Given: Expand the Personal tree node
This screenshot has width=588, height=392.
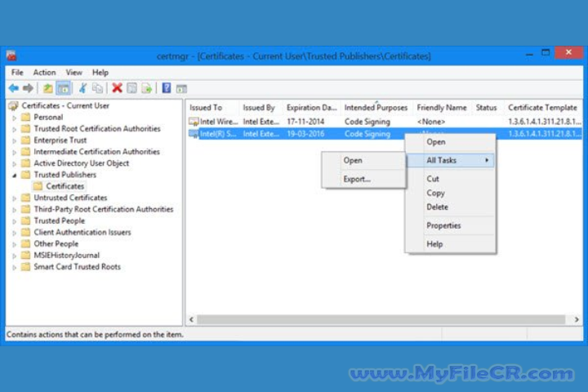Looking at the screenshot, I should click(x=14, y=118).
